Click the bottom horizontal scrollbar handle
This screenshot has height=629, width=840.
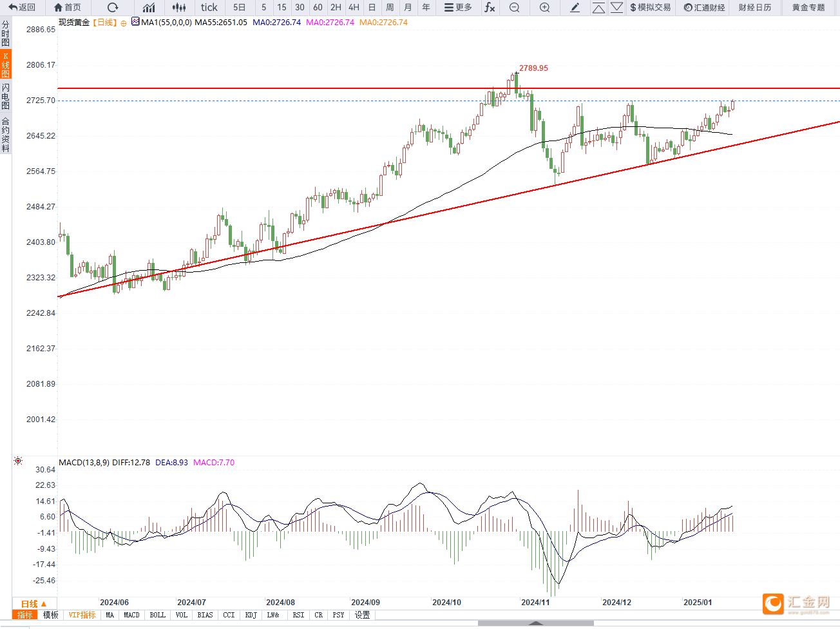click(x=536, y=623)
